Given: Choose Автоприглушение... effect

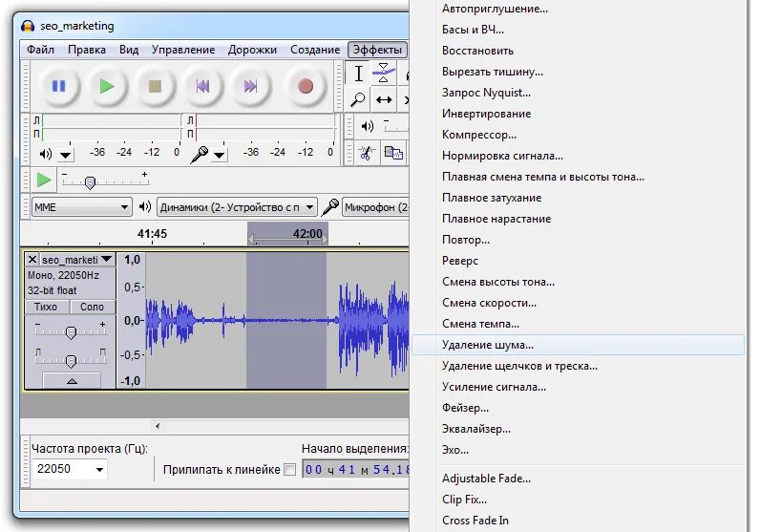Looking at the screenshot, I should coord(578,9).
